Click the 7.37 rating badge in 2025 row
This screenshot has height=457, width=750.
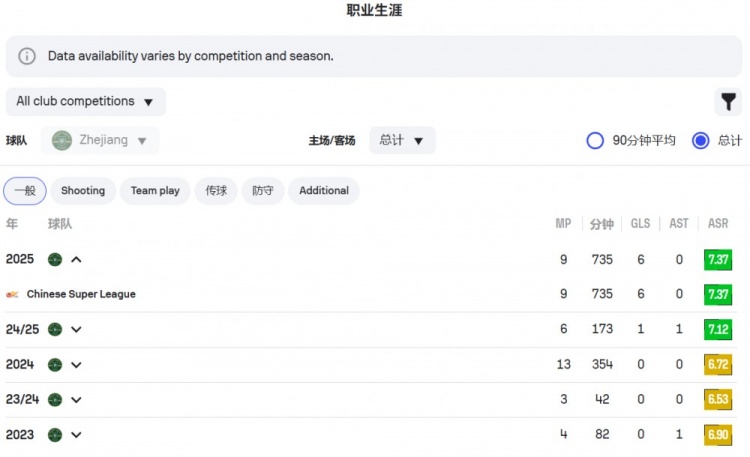click(718, 260)
